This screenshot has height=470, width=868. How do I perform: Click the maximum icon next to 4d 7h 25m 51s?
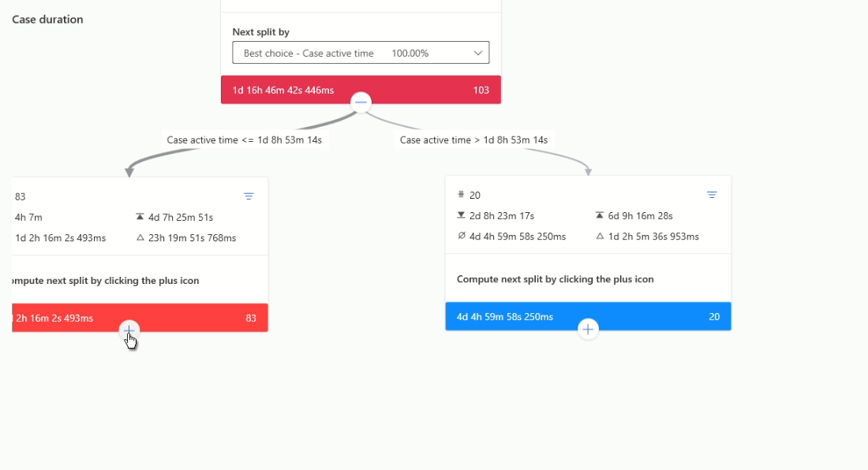click(140, 217)
